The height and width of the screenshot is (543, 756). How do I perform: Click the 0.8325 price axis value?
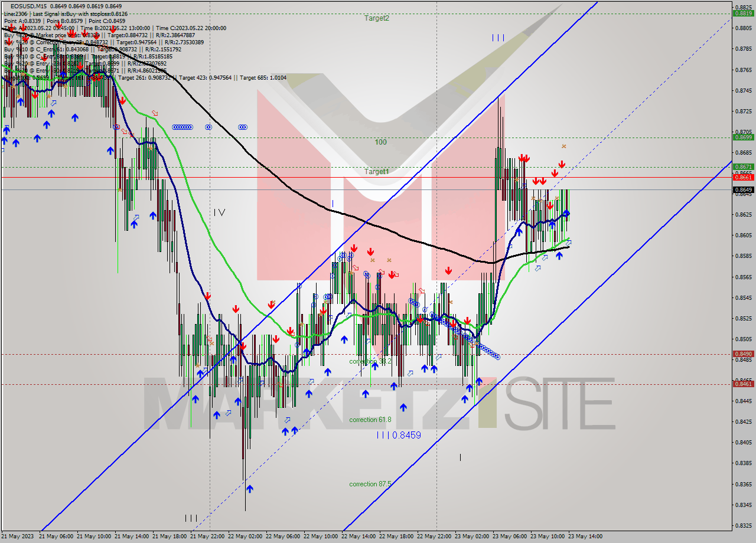point(742,525)
